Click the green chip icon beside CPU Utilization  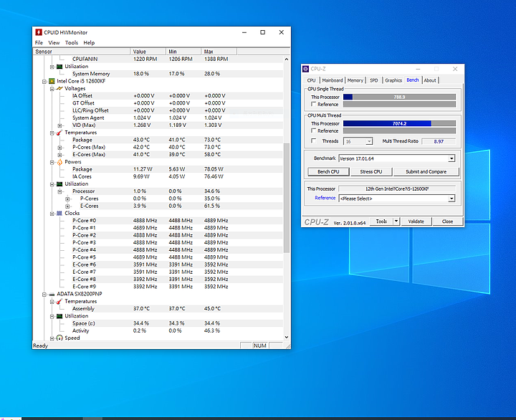click(59, 183)
